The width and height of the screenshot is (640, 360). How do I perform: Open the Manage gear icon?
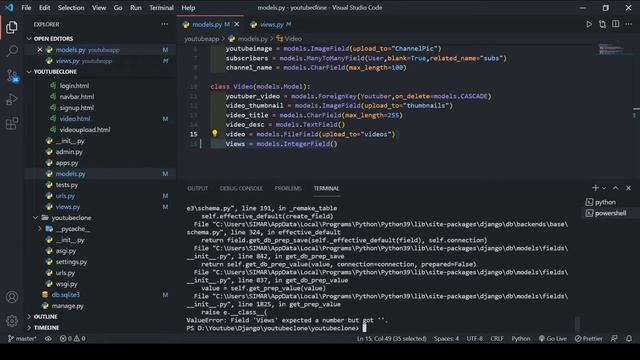pyautogui.click(x=12, y=321)
